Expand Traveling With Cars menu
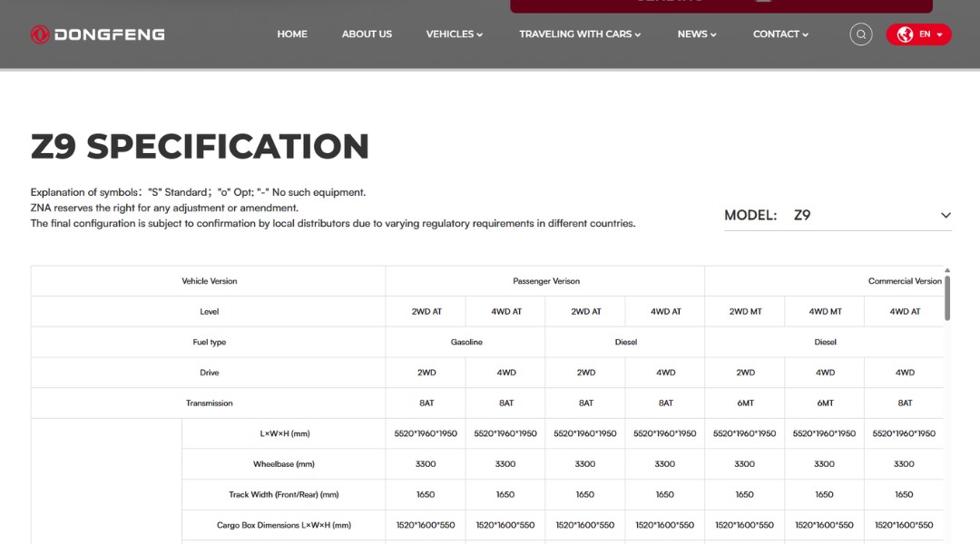This screenshot has height=544, width=980. 580,34
